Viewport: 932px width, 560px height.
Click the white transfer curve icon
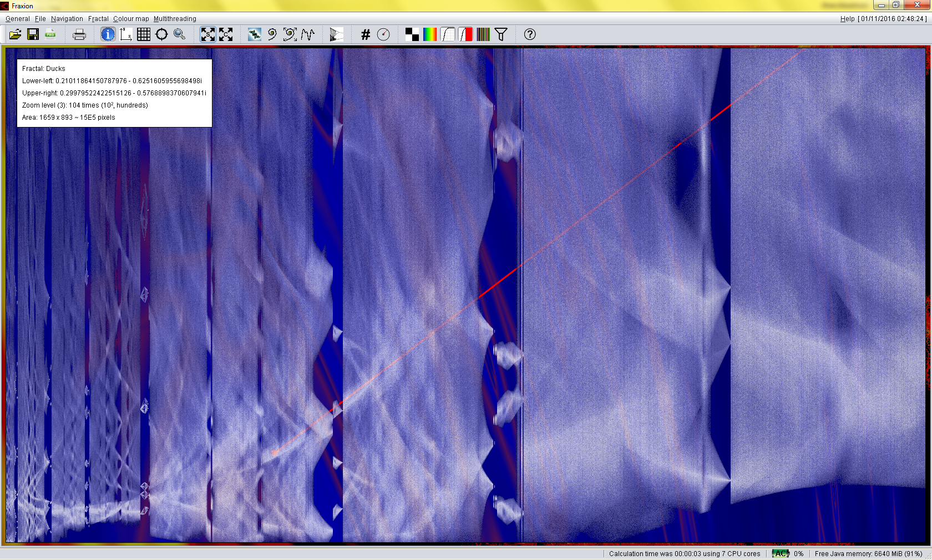[x=448, y=34]
